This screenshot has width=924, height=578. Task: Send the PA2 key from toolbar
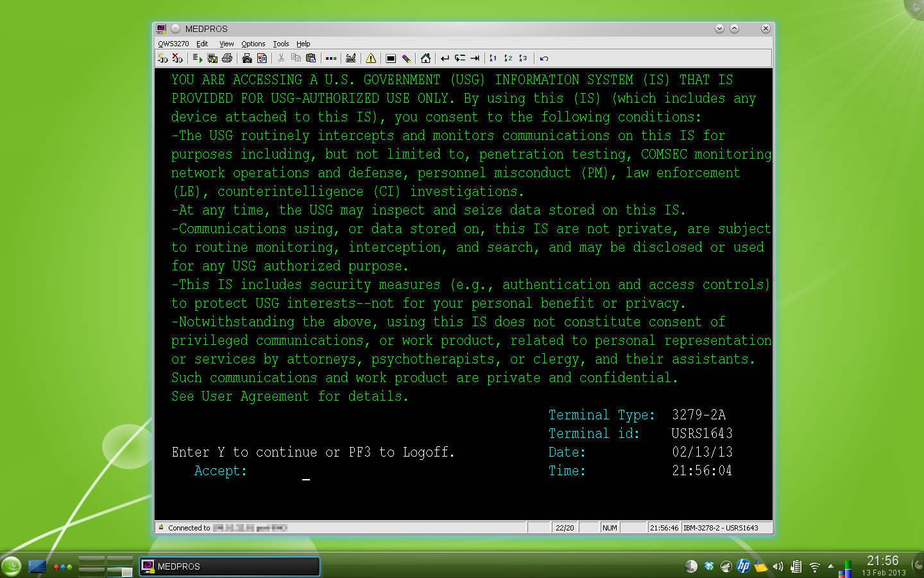pyautogui.click(x=508, y=58)
